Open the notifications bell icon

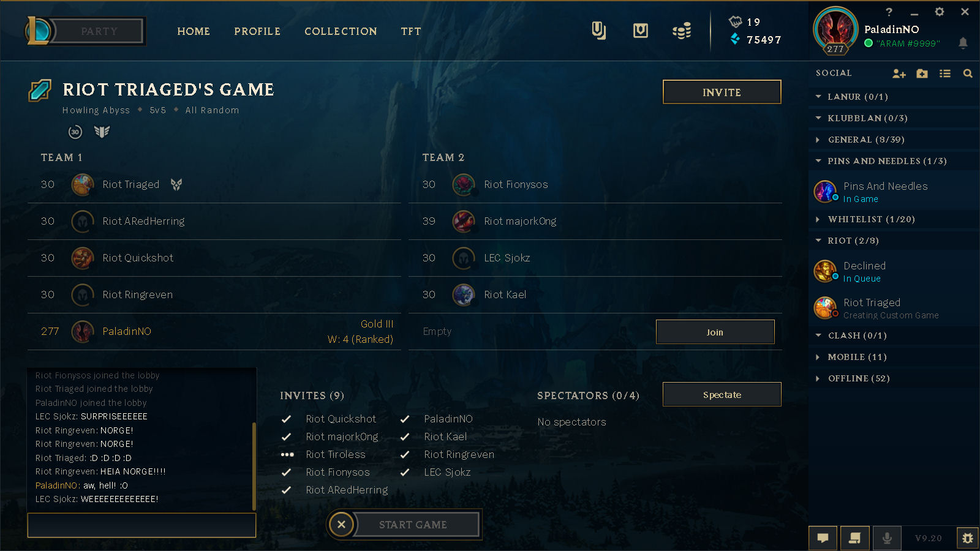coord(963,43)
